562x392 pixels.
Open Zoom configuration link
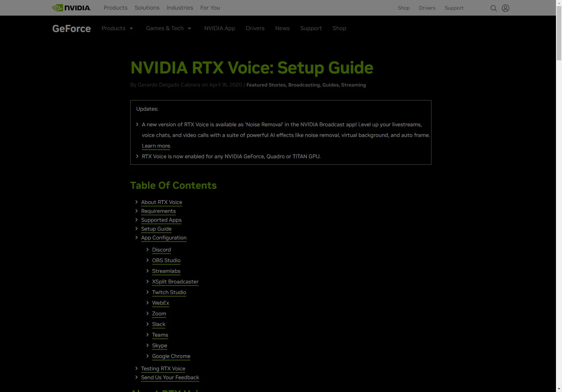pos(159,314)
